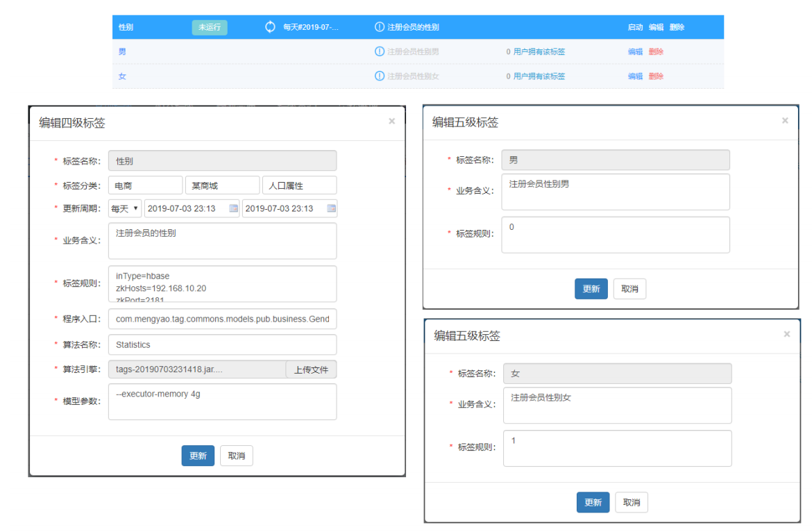Click the 上传文件 upload button
The image size is (812, 532).
tap(311, 369)
